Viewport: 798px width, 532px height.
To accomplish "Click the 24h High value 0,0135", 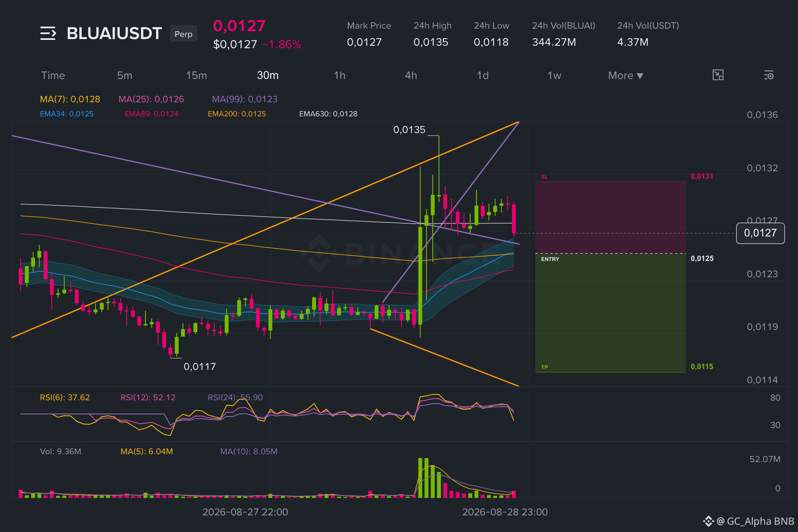I will (431, 42).
